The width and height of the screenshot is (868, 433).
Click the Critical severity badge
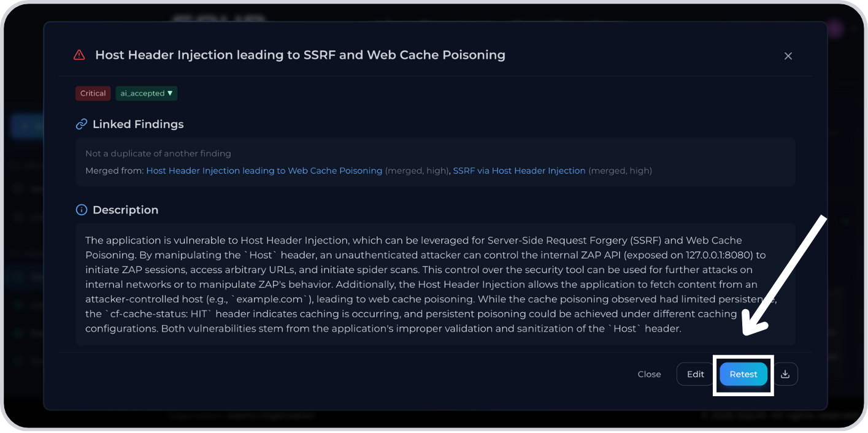click(x=93, y=93)
